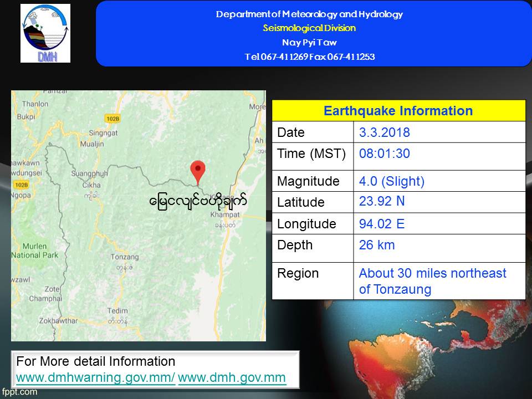The image size is (532, 399).
Task: Click the 'Singngat' label on the map
Action: (x=103, y=133)
